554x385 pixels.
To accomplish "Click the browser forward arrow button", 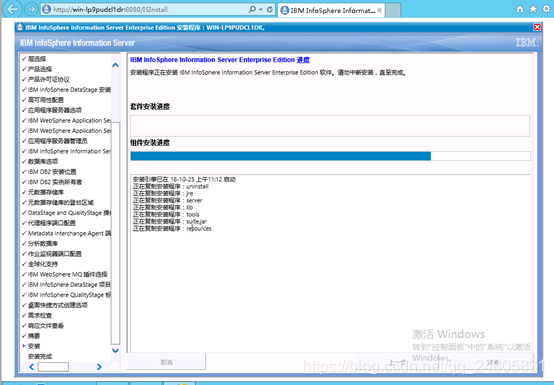I will tap(31, 10).
